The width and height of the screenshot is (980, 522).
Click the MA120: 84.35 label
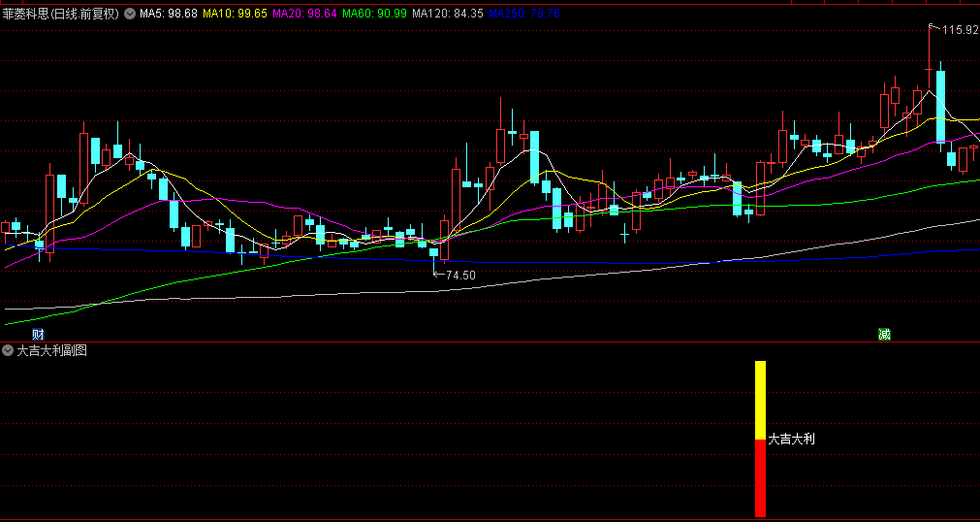pos(448,14)
